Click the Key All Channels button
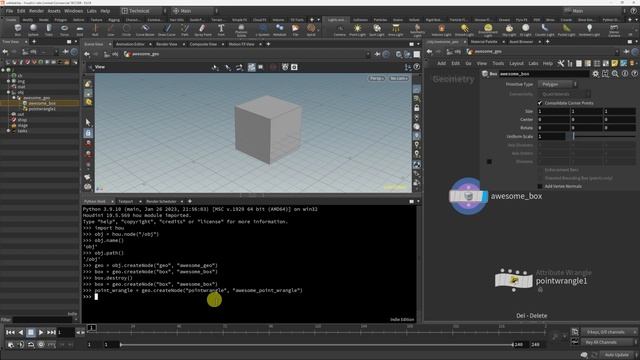The height and width of the screenshot is (360, 640). pyautogui.click(x=601, y=342)
